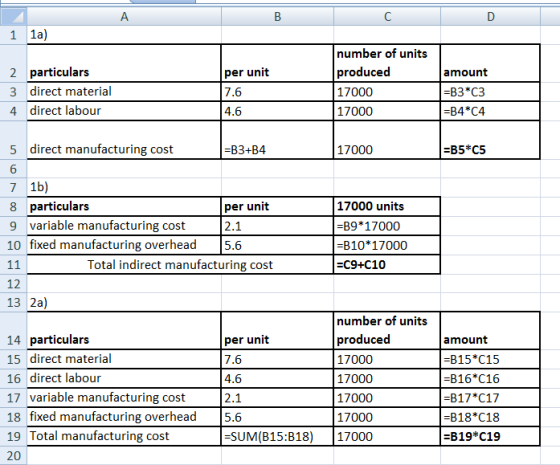Click value 5.6 in cell B18
This screenshot has width=560, height=465.
(278, 417)
